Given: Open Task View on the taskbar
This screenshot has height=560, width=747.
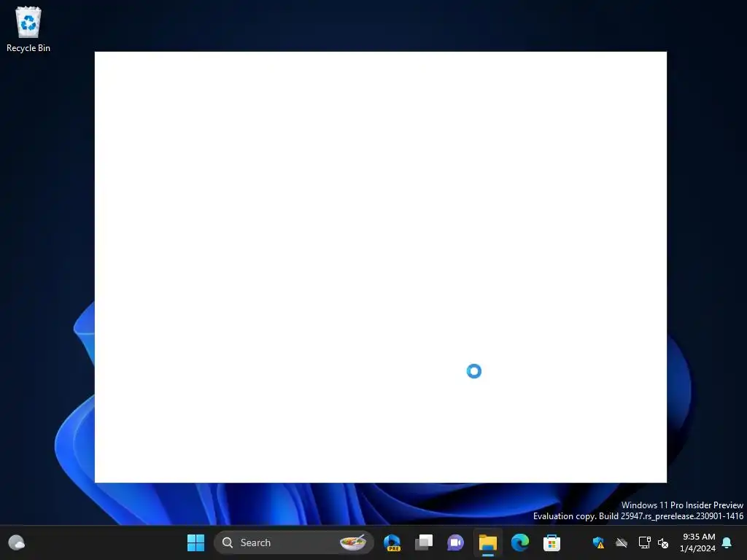Looking at the screenshot, I should point(424,542).
